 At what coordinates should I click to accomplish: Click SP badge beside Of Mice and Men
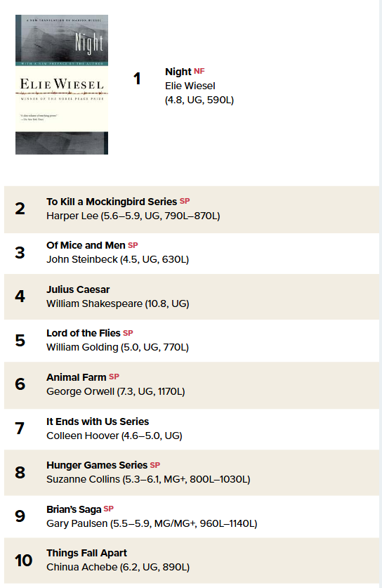[133, 245]
